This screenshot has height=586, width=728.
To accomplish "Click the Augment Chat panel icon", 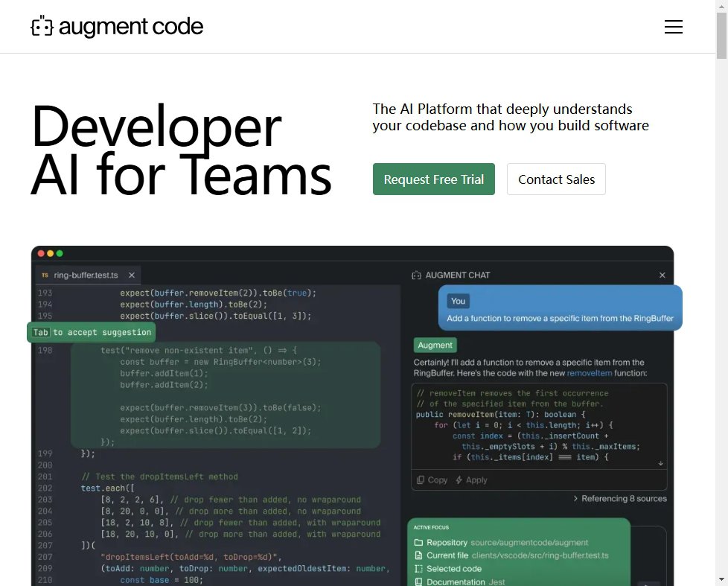I will point(417,275).
